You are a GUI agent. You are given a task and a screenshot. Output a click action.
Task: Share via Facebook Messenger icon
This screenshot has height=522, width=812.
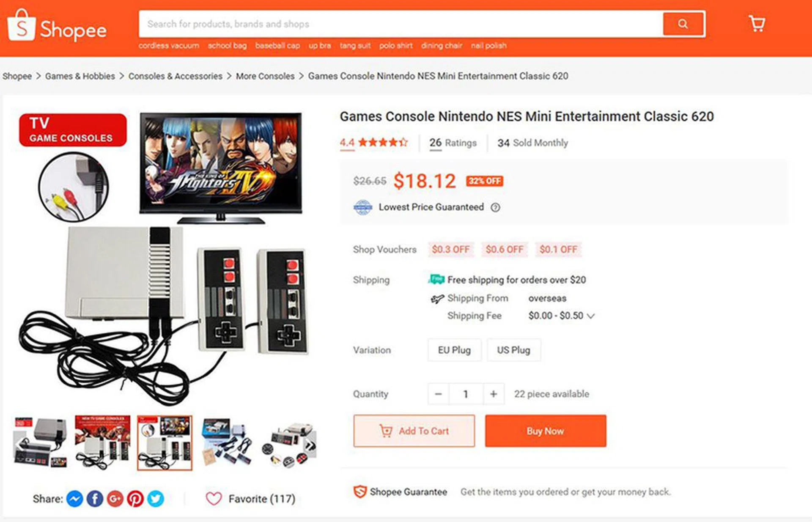[x=74, y=499]
